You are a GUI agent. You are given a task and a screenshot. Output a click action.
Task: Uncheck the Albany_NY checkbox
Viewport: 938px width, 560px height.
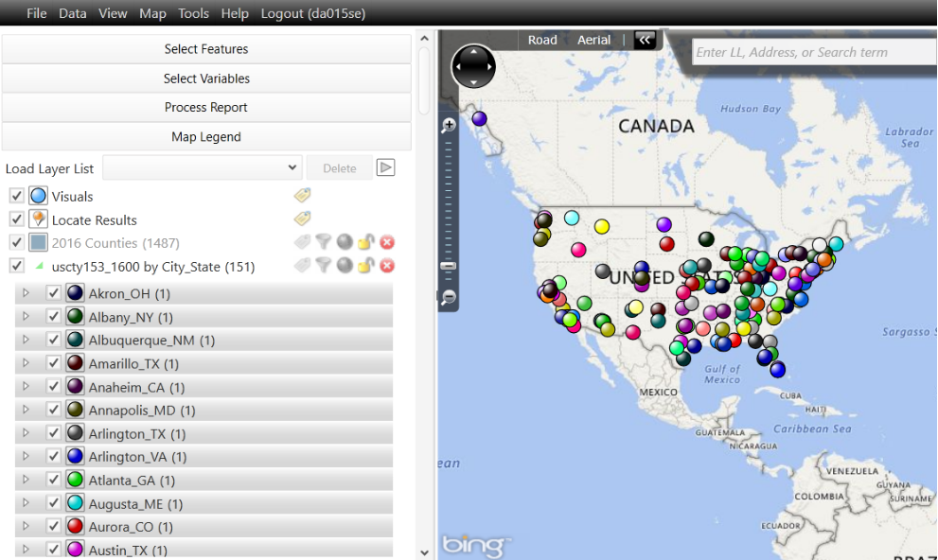pyautogui.click(x=53, y=316)
